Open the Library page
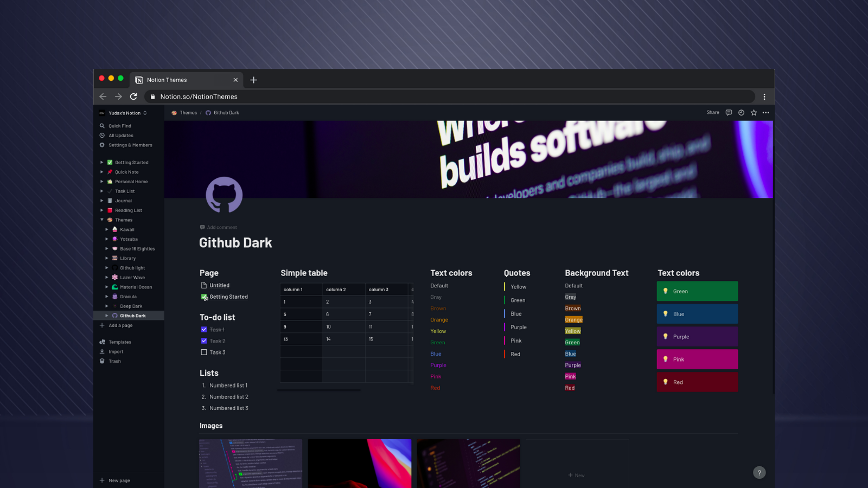Viewport: 868px width, 488px height. click(x=129, y=258)
